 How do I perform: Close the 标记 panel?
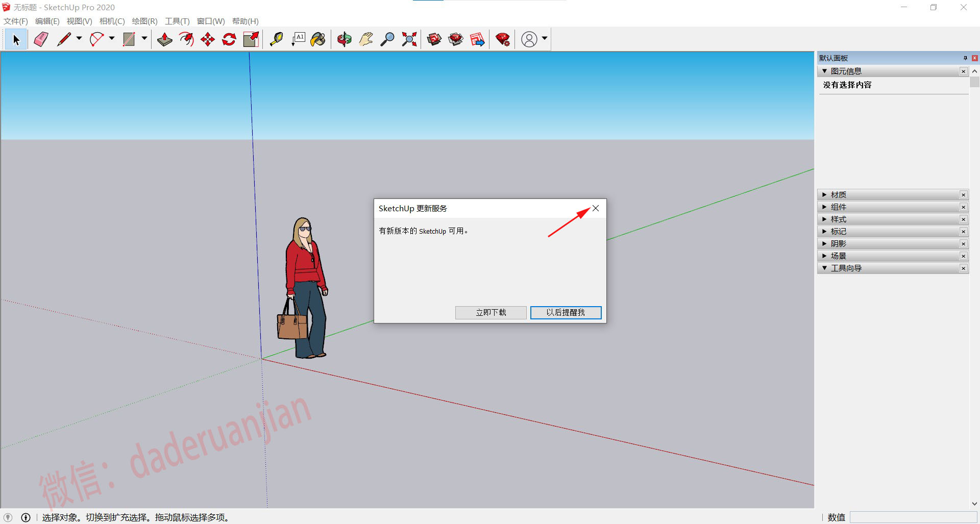coord(964,232)
